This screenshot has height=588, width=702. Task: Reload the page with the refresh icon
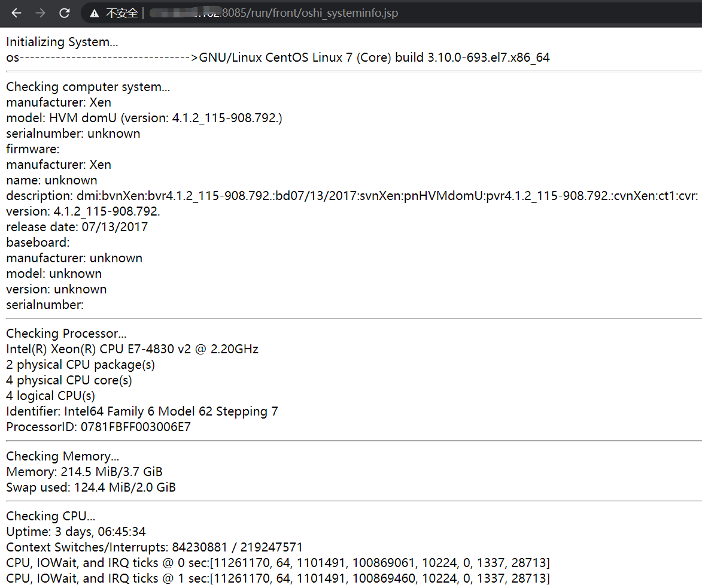(65, 13)
